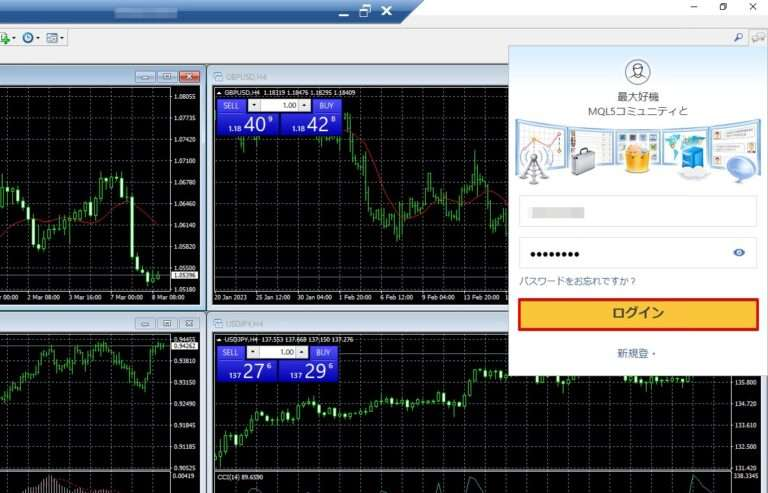Click the Periods clock icon in toolbar
768x493 pixels.
[28, 38]
